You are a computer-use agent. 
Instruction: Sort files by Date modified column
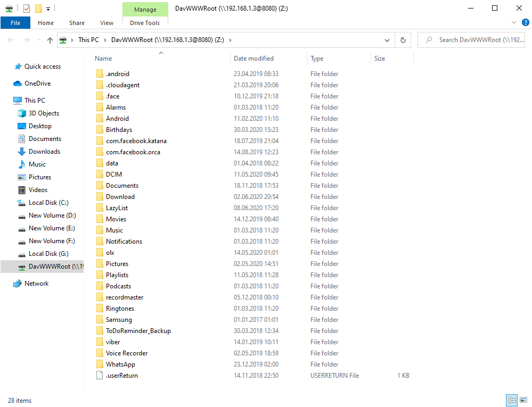[253, 59]
